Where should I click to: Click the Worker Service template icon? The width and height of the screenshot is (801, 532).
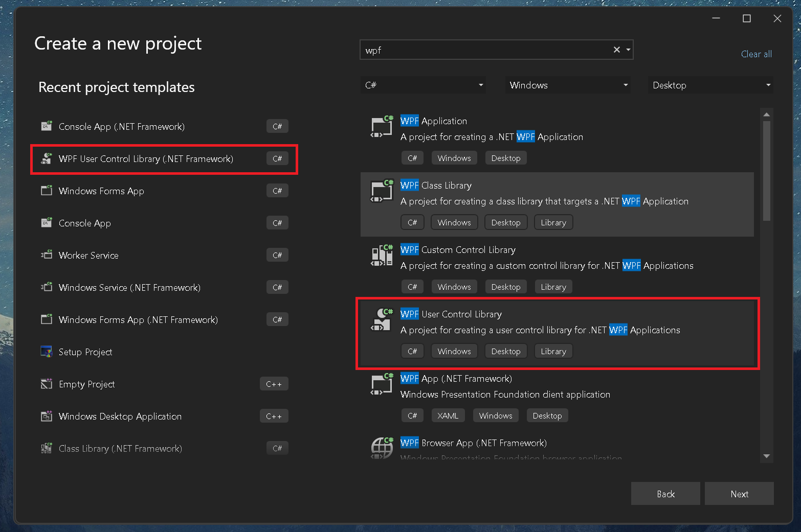[x=47, y=255]
